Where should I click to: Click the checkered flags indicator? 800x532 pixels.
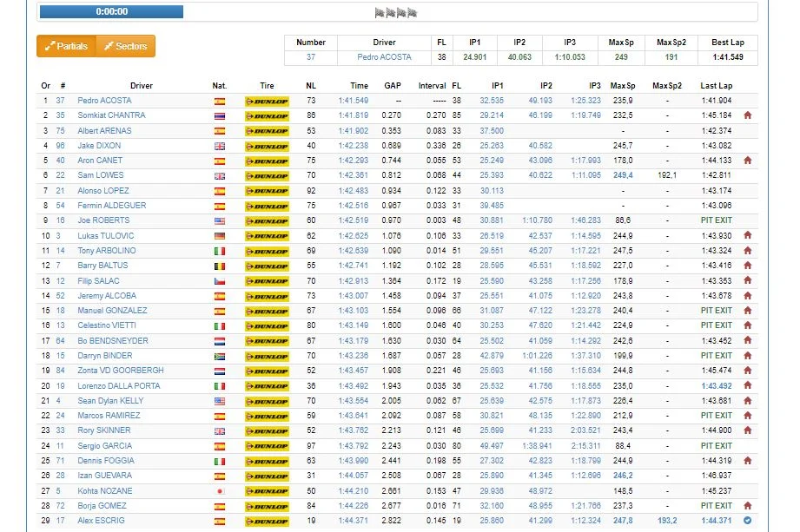396,13
